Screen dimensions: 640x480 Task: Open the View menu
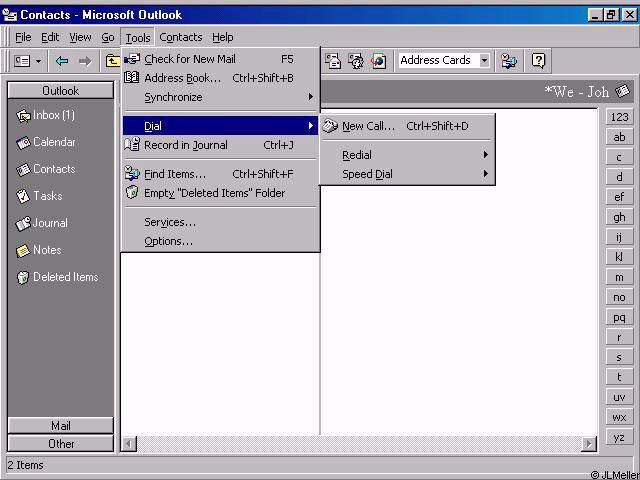click(80, 38)
